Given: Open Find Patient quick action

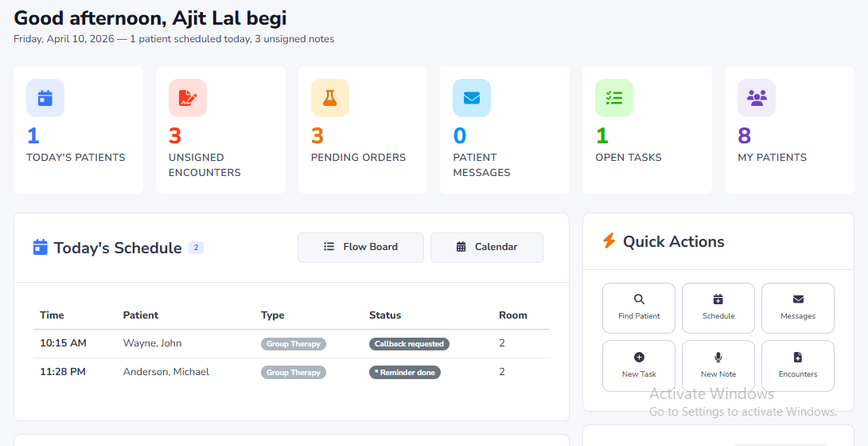Looking at the screenshot, I should pyautogui.click(x=639, y=307).
